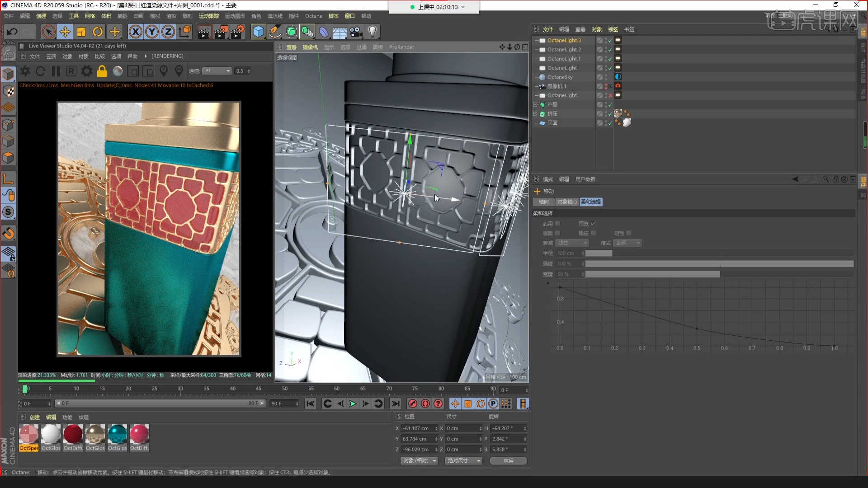The image size is (868, 488).
Task: Open the 运动跟踪 menu
Action: coord(209,16)
